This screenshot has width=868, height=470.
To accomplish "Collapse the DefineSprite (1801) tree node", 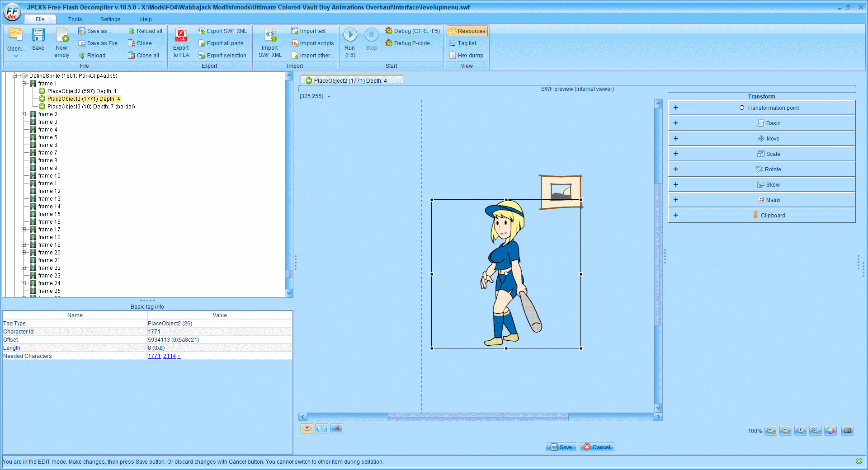I will click(x=15, y=76).
